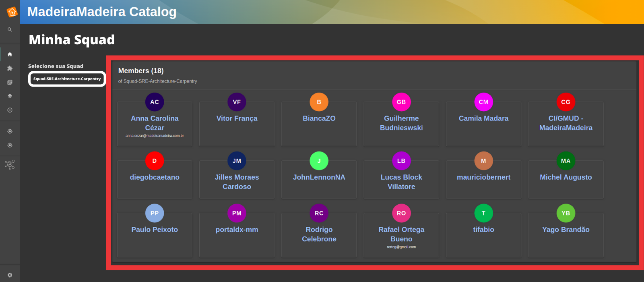Open Rafael Ortega Bueno's profile link
Viewport: 644px width, 282px height.
tap(401, 234)
